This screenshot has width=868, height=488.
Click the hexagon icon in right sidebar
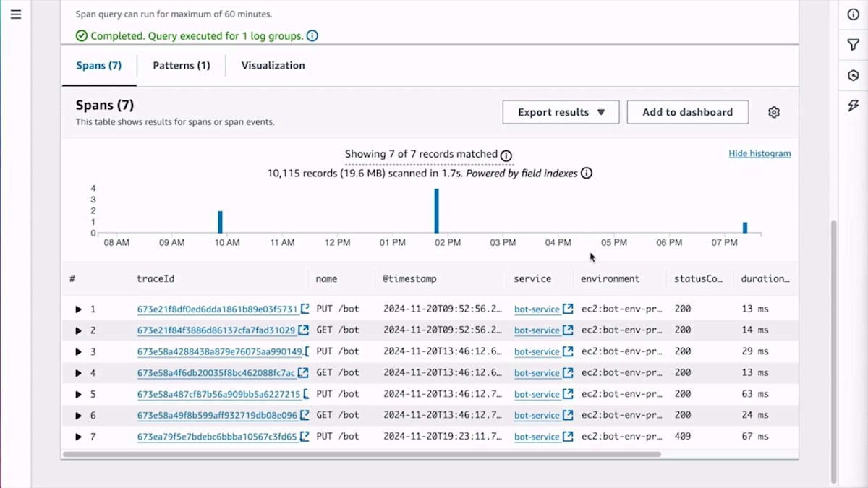[853, 76]
